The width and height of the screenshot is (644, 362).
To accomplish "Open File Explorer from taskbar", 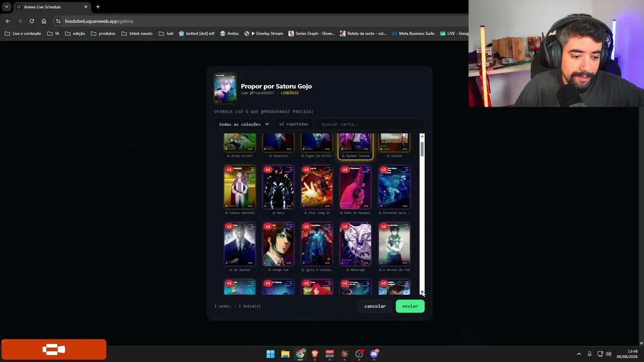I will tap(285, 354).
